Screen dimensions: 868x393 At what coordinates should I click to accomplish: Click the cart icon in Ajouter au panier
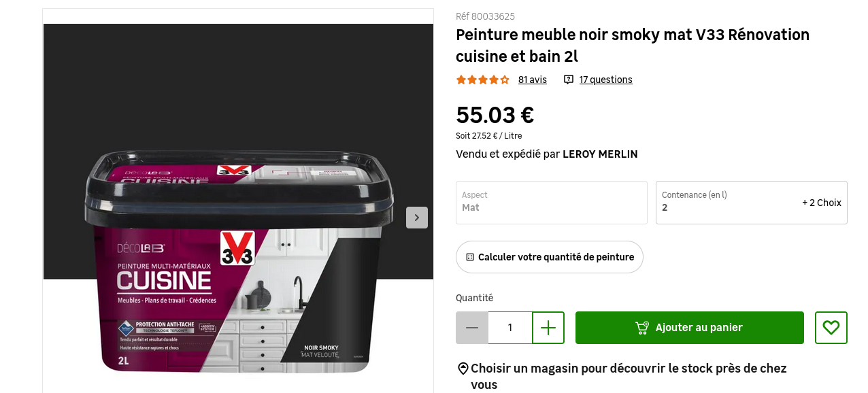(x=641, y=328)
